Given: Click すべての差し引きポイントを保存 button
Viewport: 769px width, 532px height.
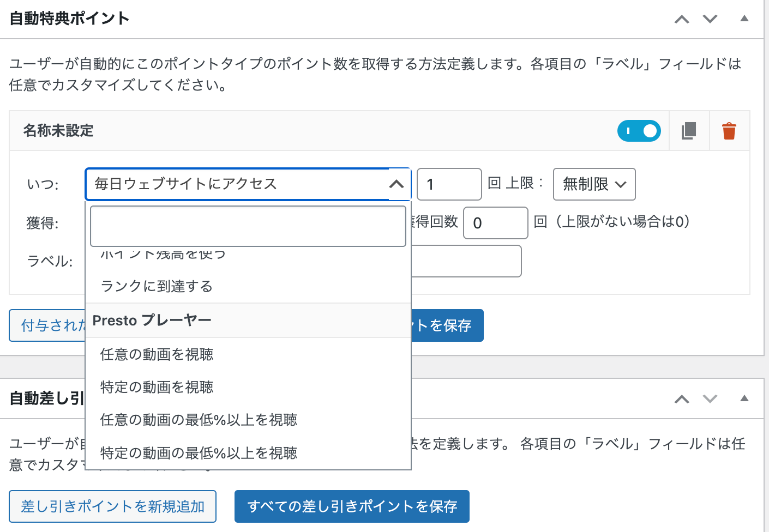Looking at the screenshot, I should point(352,506).
